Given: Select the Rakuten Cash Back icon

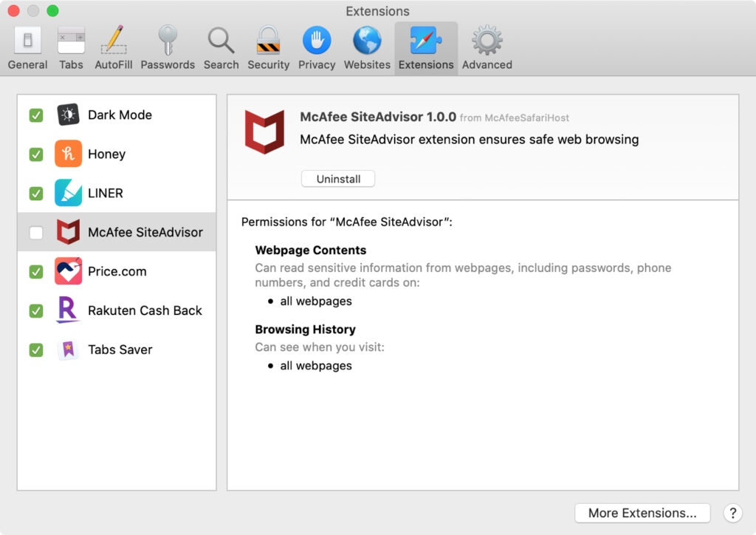Looking at the screenshot, I should [x=69, y=310].
